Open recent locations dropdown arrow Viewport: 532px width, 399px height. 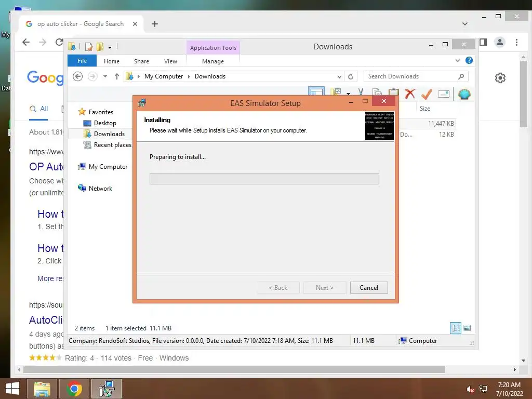coord(105,76)
